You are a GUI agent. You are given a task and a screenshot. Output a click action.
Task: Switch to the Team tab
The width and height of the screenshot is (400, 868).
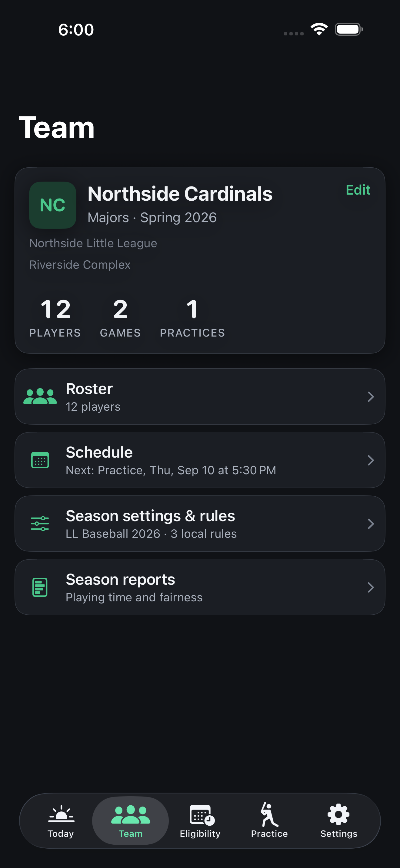click(131, 820)
